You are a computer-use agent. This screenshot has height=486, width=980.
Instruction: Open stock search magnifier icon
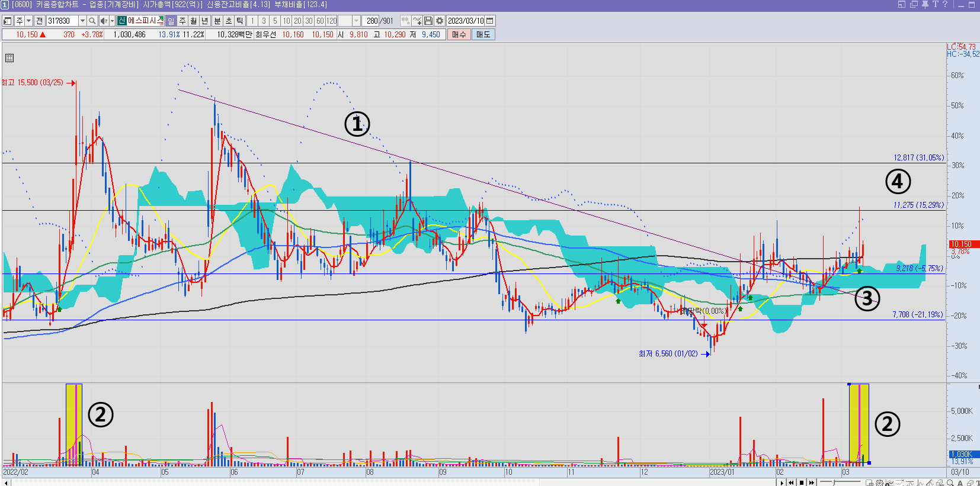point(92,21)
